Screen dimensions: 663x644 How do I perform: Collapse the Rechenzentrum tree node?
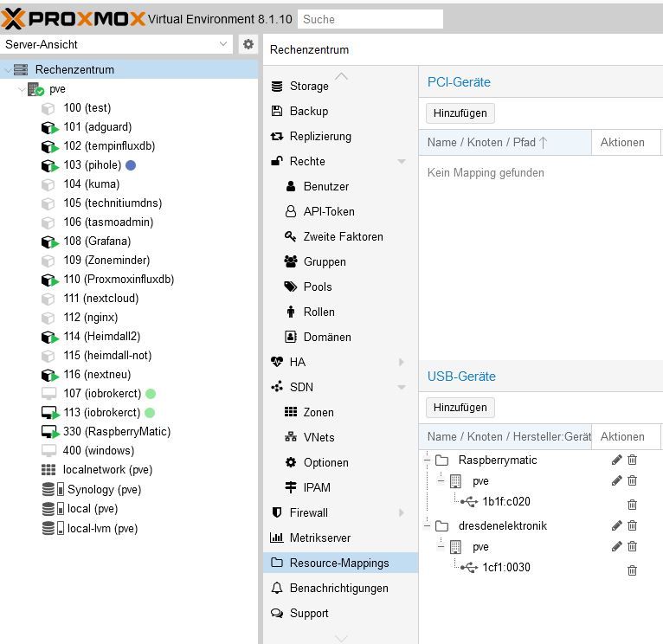click(8, 70)
